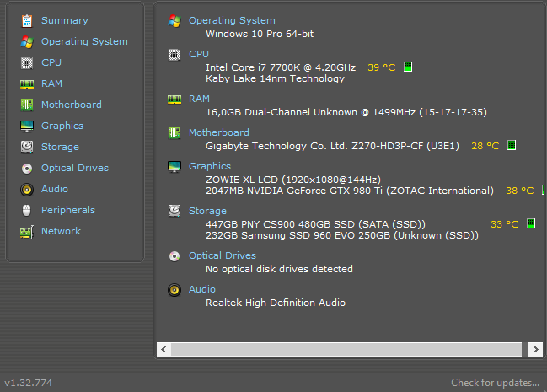Click the RAM module icon in the sidebar
The image size is (547, 392).
[x=26, y=83]
